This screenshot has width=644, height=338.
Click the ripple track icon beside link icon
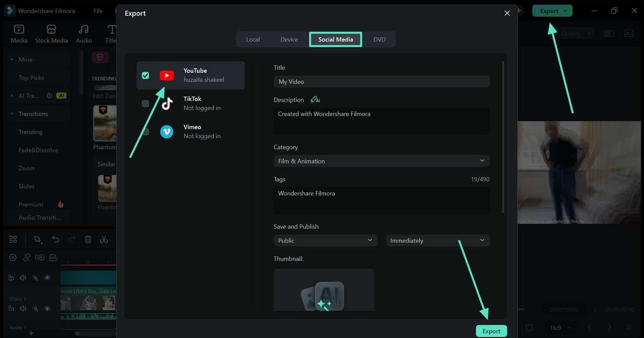click(53, 257)
